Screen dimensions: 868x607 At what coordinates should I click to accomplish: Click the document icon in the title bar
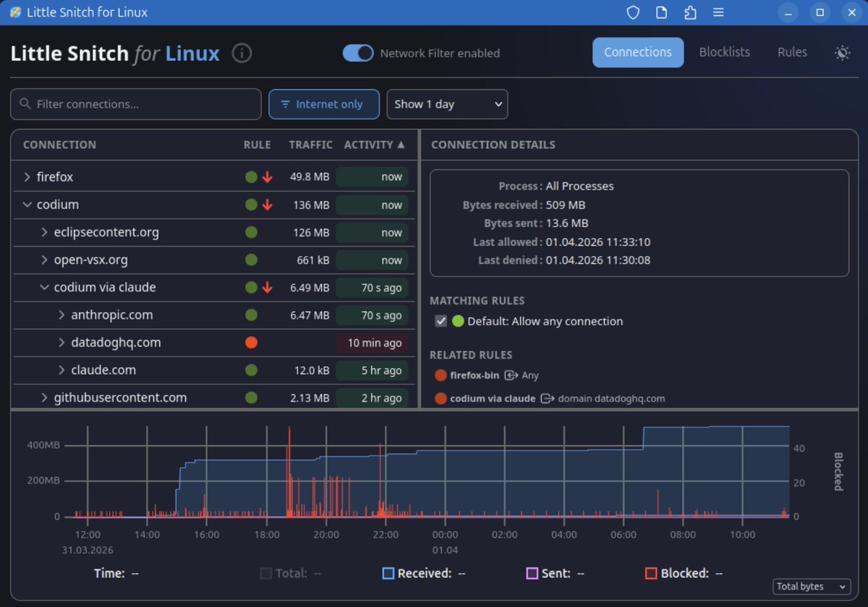click(x=661, y=12)
